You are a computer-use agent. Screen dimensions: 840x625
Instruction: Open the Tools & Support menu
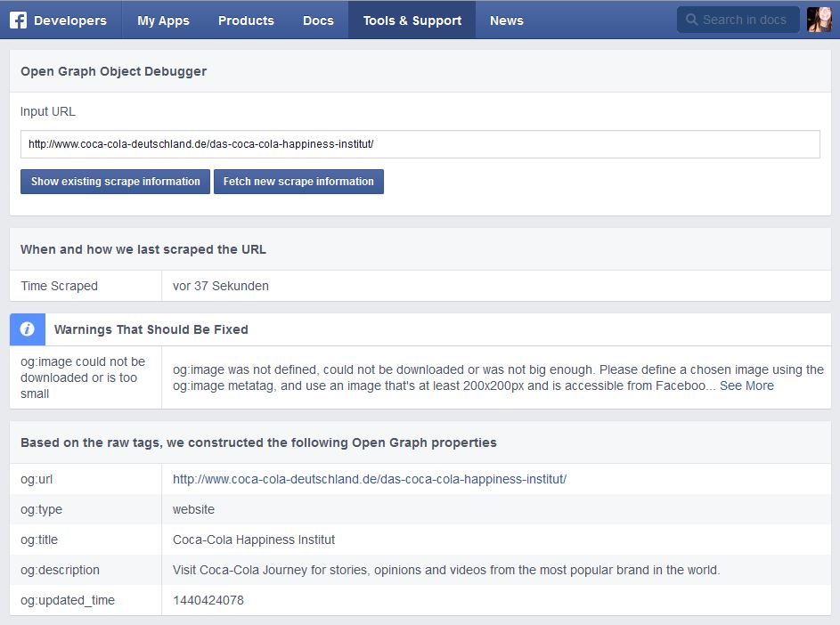412,20
